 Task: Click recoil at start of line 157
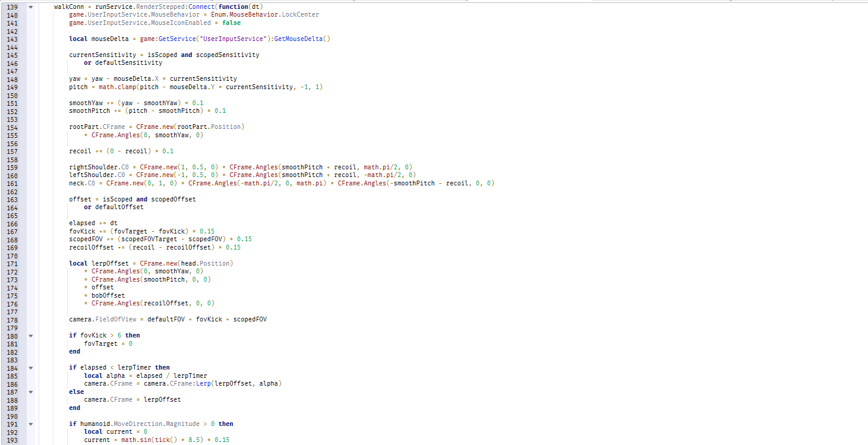pos(80,151)
